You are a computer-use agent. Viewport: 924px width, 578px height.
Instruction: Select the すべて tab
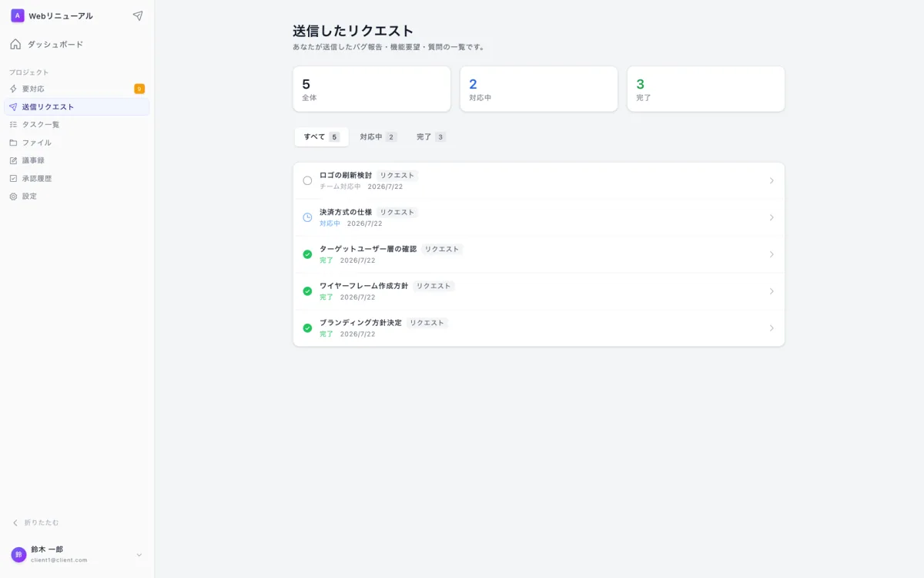pyautogui.click(x=321, y=136)
